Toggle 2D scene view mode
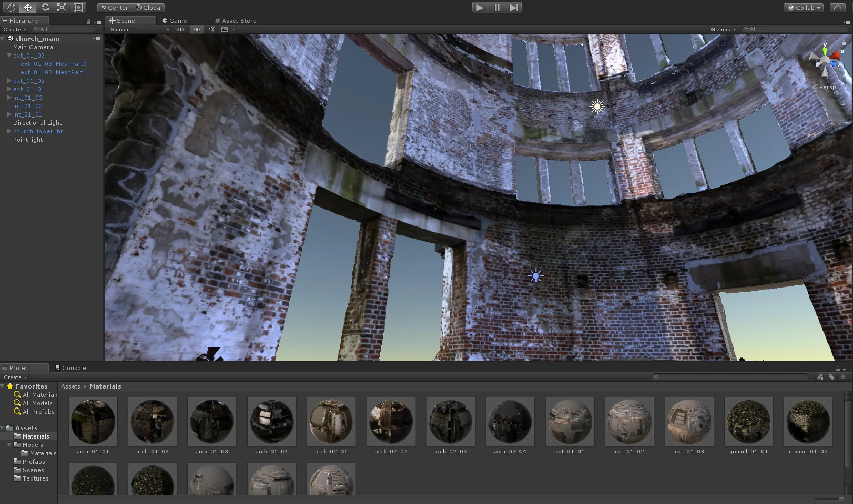Screen dimensions: 853x504 coord(180,29)
